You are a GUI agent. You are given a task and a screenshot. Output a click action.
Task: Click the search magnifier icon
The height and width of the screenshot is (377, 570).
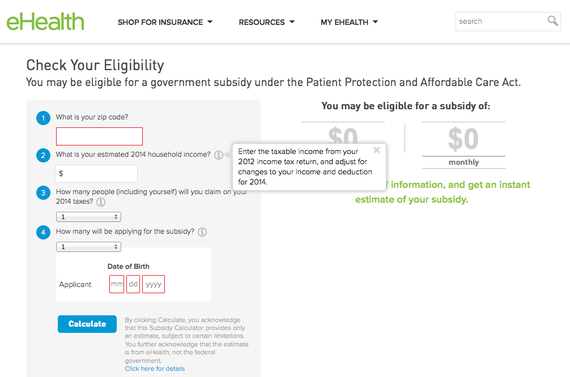pos(553,21)
